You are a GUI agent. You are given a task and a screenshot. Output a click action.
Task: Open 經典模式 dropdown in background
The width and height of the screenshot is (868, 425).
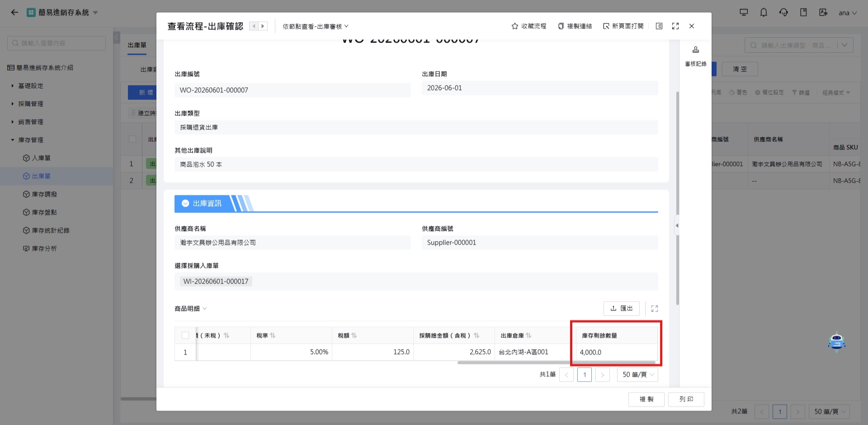[x=836, y=93]
